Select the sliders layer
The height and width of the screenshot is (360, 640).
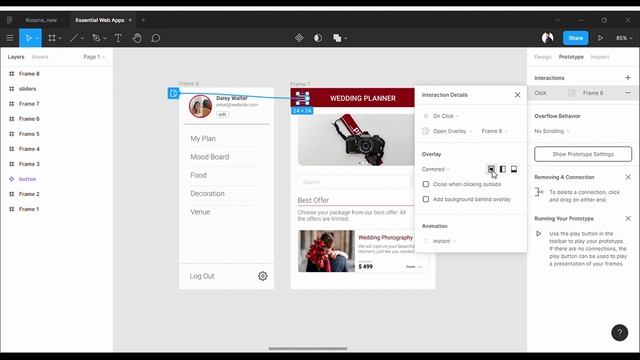coord(27,89)
